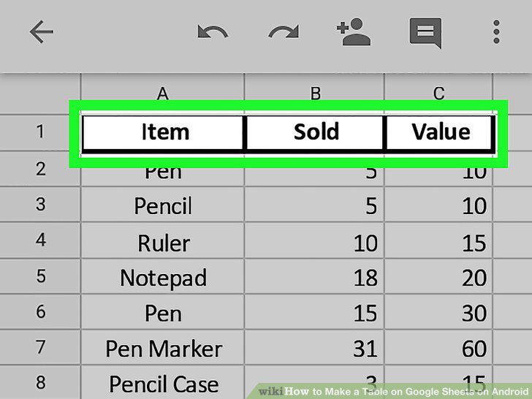Select the cell containing 60
This screenshot has width=532, height=399.
438,347
